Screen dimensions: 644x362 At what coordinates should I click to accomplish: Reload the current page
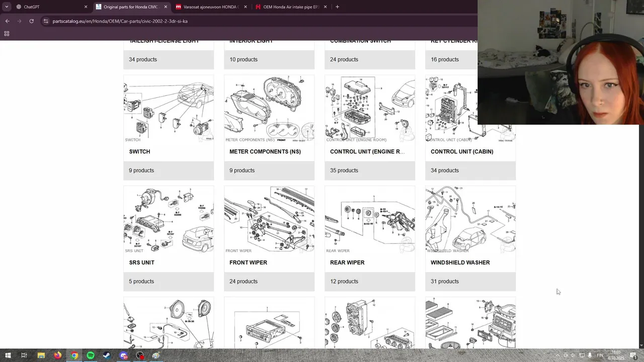(x=31, y=21)
